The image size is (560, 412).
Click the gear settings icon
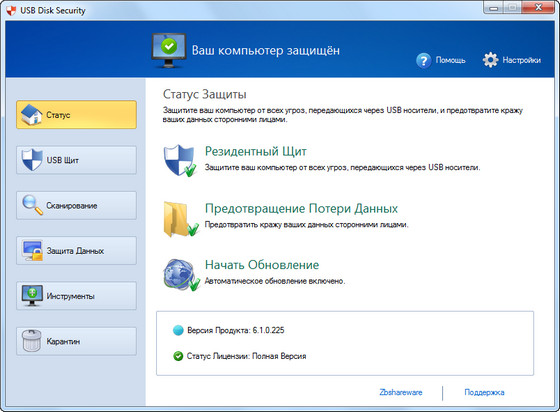[x=490, y=60]
